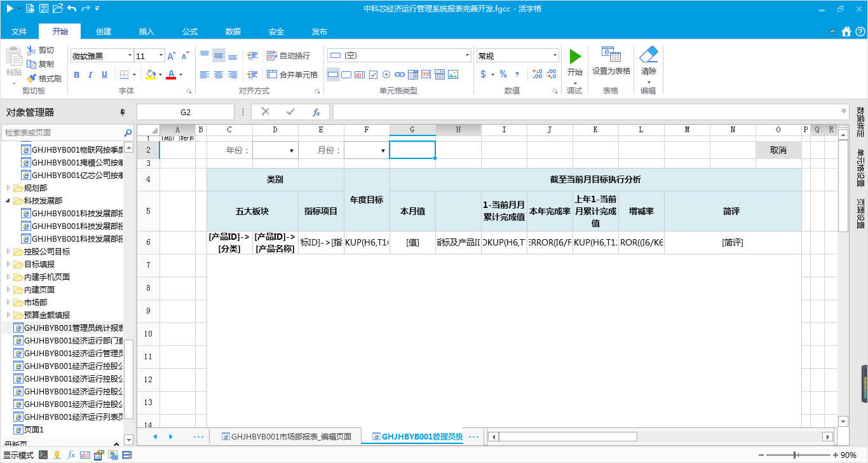
Task: Click the decrease indent icon in alignment group
Action: [252, 74]
